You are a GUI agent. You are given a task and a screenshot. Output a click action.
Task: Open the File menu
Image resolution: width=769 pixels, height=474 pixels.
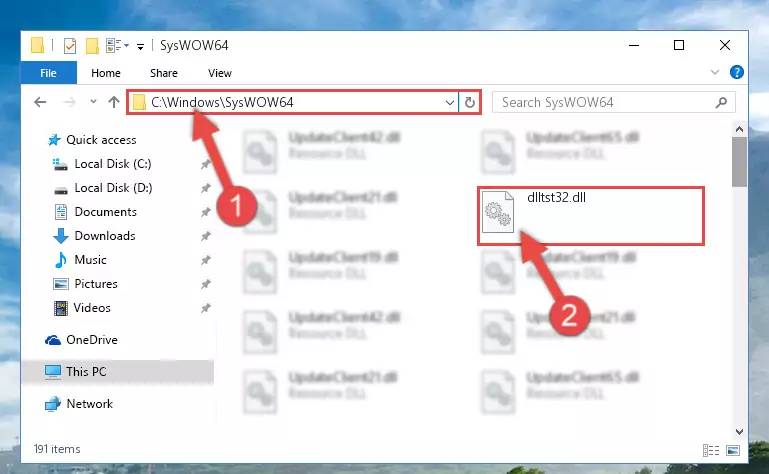click(48, 73)
